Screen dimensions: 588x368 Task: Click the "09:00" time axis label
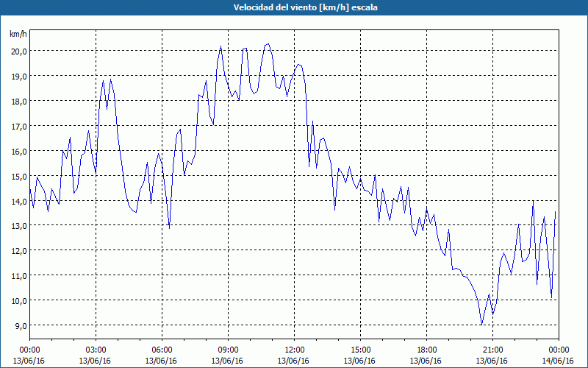click(x=228, y=350)
